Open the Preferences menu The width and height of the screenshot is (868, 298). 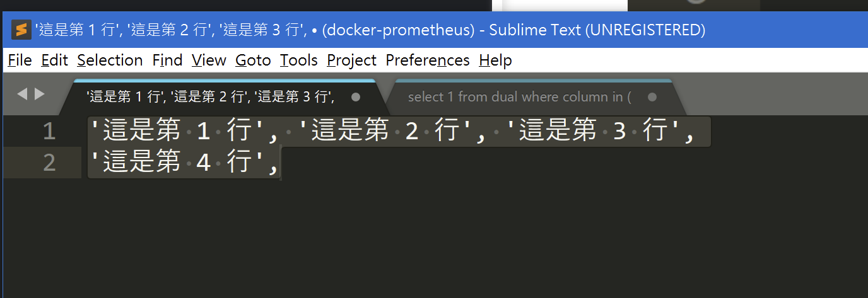pyautogui.click(x=428, y=60)
